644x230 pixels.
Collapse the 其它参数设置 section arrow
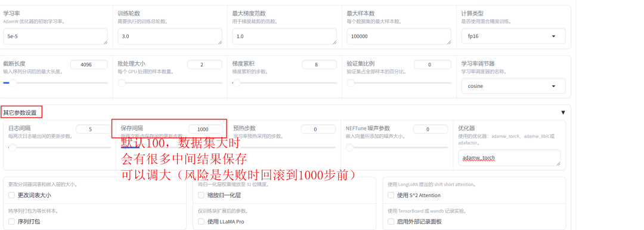click(563, 112)
